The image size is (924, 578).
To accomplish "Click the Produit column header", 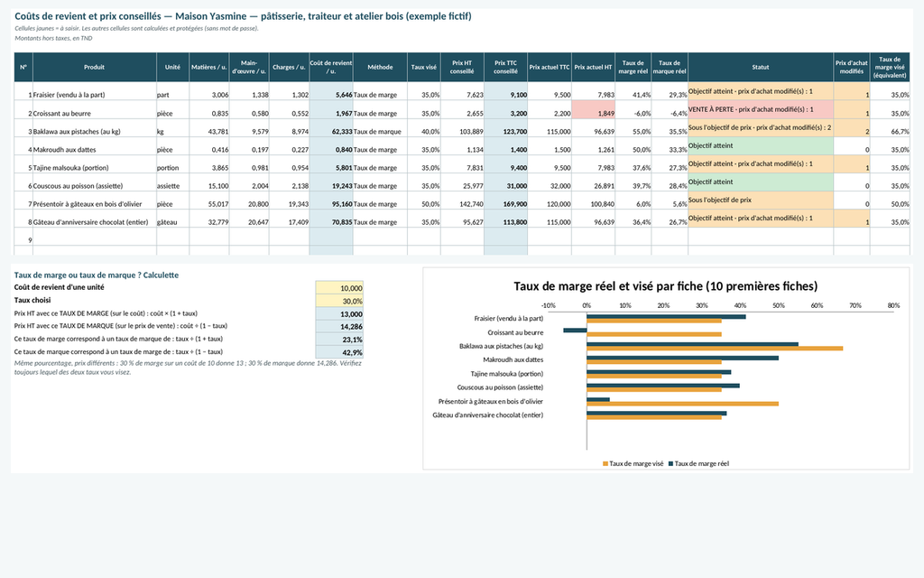I will tap(94, 67).
